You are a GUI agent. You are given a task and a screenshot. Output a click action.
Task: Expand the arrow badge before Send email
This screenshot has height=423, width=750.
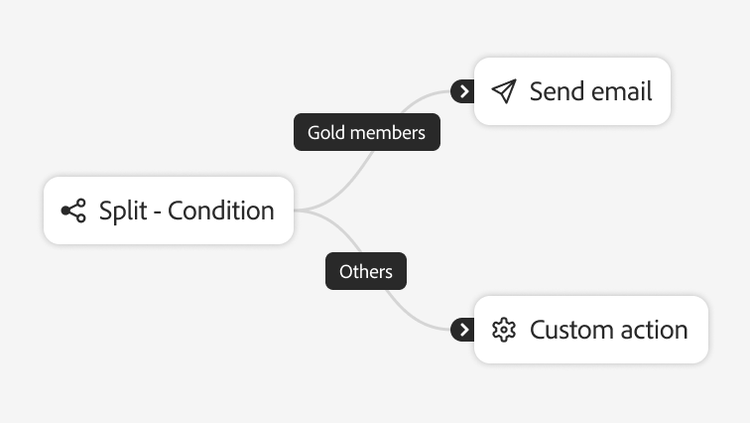[462, 92]
